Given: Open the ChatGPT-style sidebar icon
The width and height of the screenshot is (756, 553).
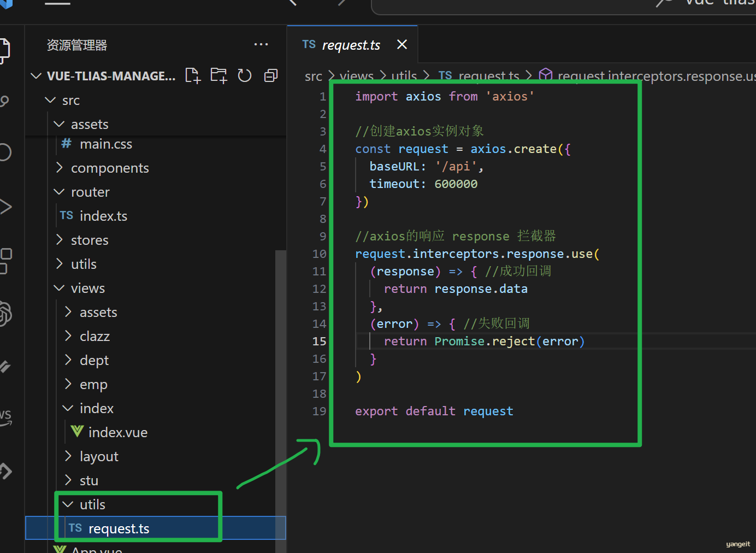Looking at the screenshot, I should click(x=5, y=314).
